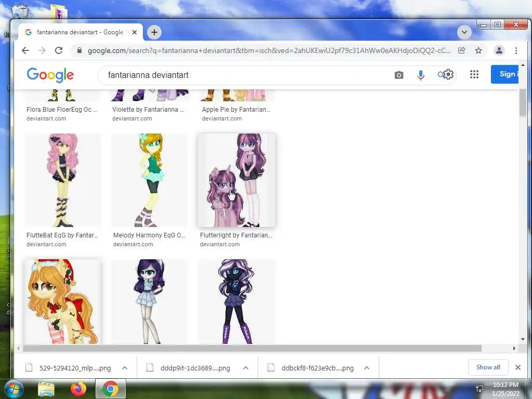
Task: Open the Chrome profile icon
Action: (x=499, y=50)
